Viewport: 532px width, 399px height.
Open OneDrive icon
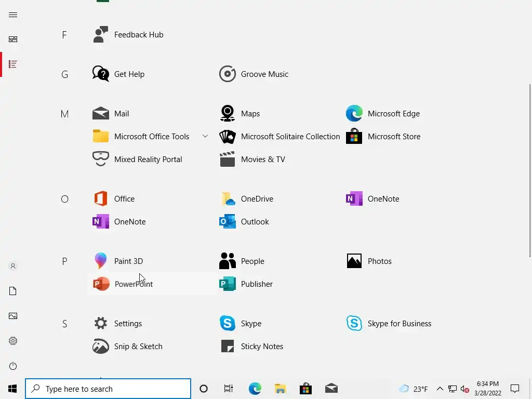coord(228,199)
